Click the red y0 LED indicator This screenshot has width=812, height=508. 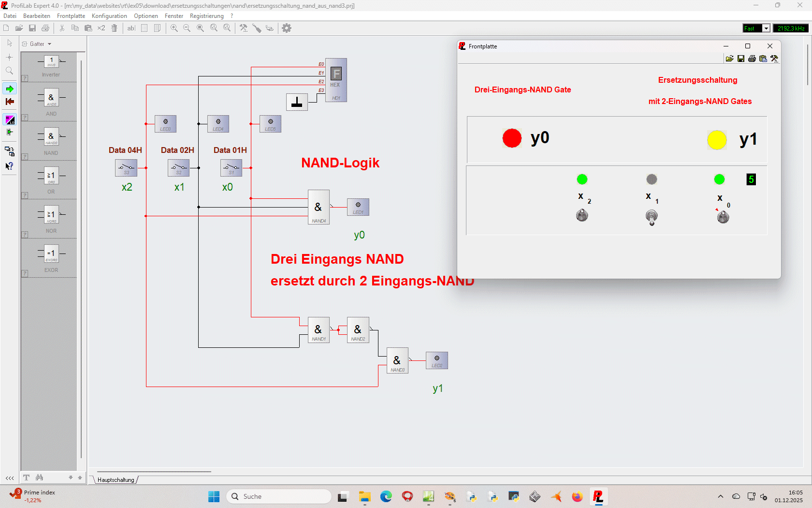512,138
